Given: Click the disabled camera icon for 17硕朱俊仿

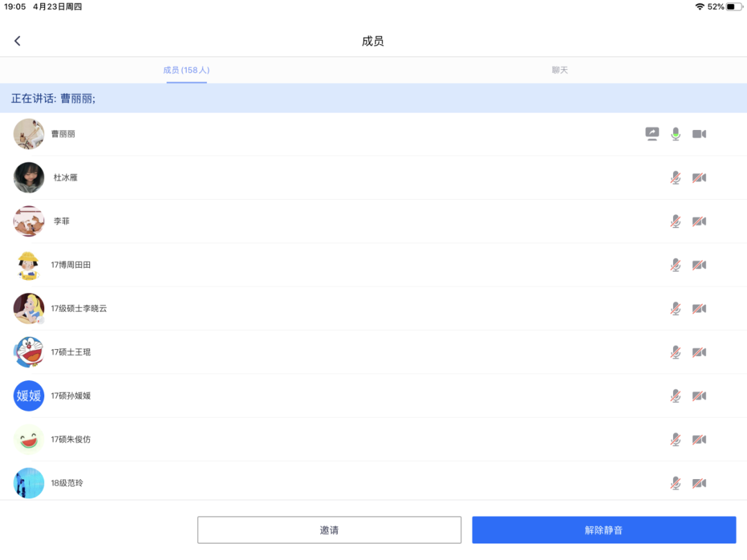Looking at the screenshot, I should click(699, 439).
